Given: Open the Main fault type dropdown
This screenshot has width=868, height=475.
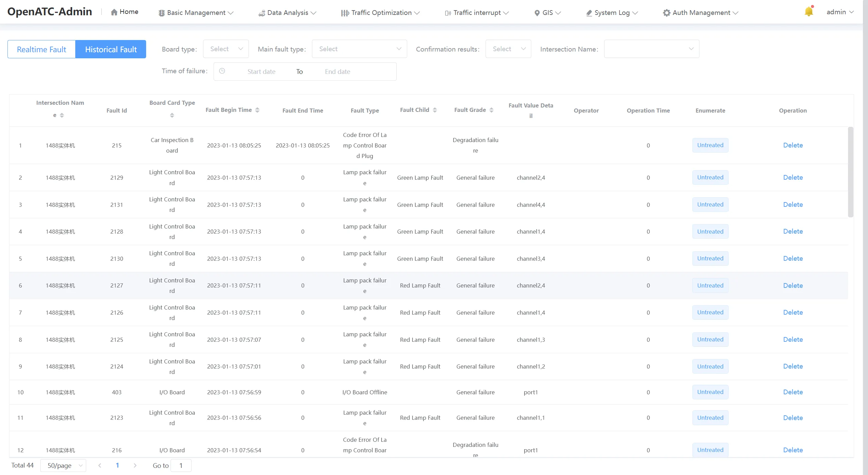Looking at the screenshot, I should pyautogui.click(x=359, y=49).
